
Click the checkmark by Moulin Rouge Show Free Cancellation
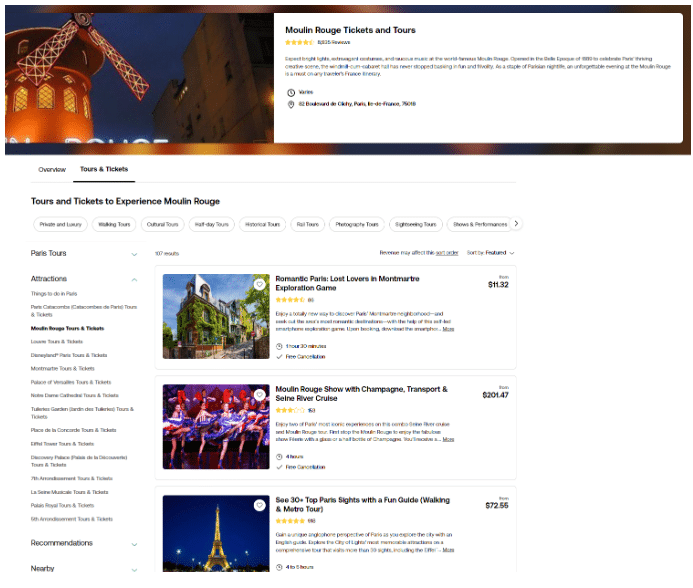[x=279, y=467]
